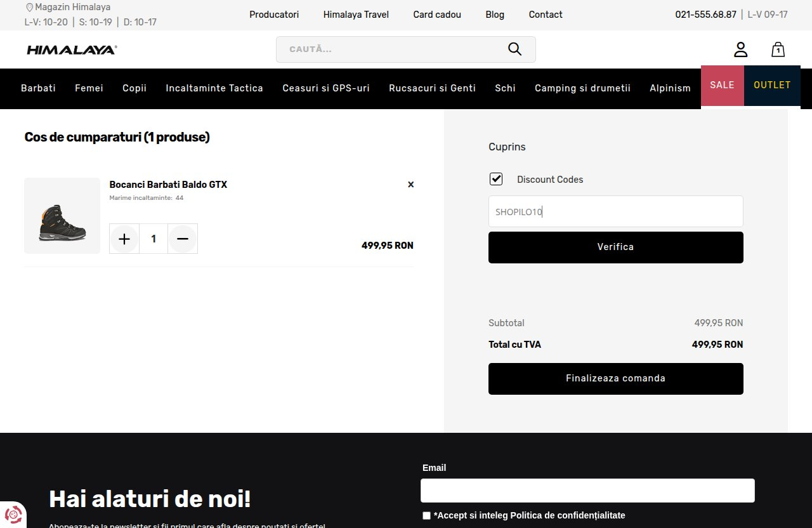Open Camping si drumetii category
Image resolution: width=812 pixels, height=528 pixels.
(x=582, y=88)
